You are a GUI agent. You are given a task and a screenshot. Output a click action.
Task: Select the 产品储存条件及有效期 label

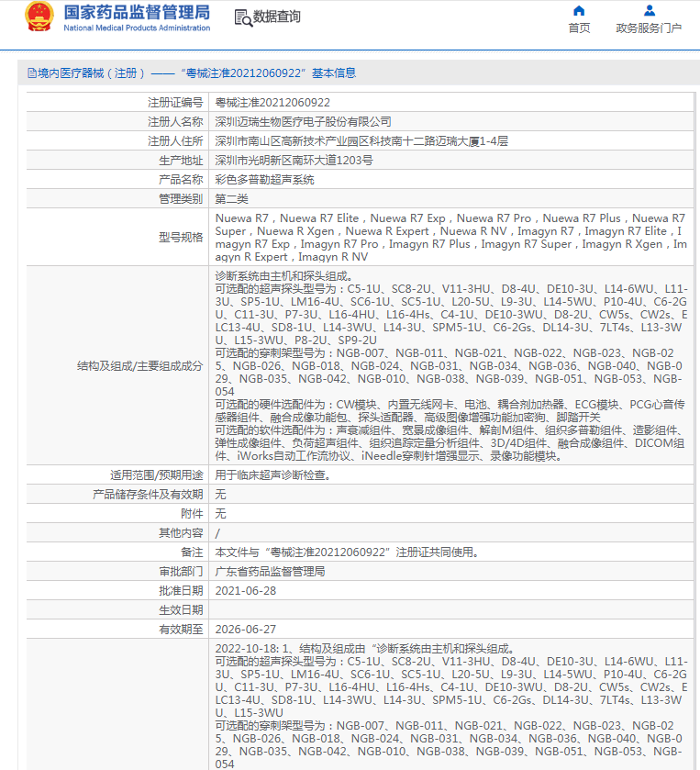pos(148,495)
